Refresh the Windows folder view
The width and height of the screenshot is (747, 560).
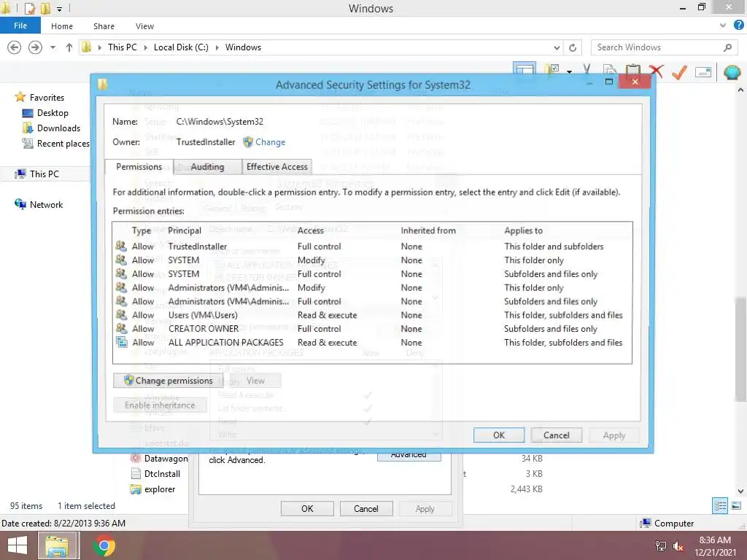pyautogui.click(x=573, y=47)
